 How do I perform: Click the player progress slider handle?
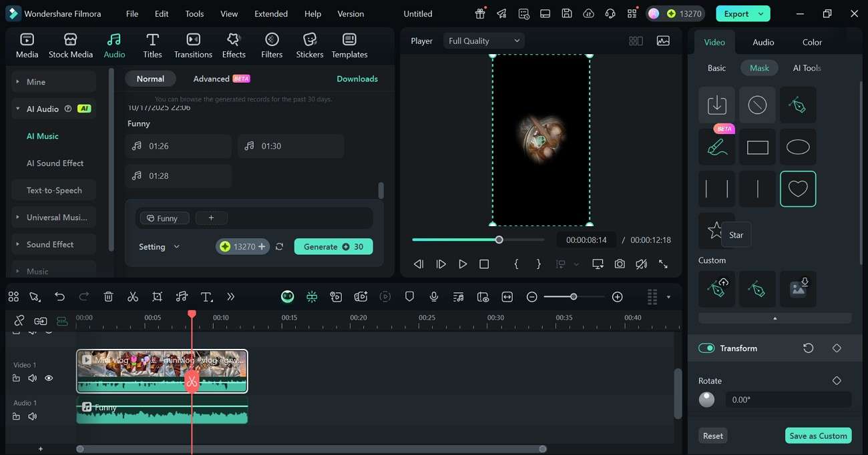[x=499, y=240]
